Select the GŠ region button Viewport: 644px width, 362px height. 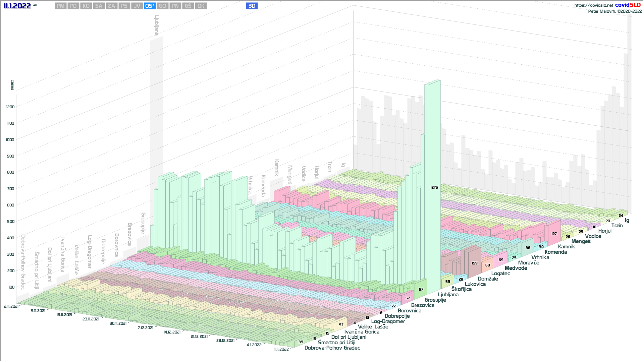tap(188, 6)
